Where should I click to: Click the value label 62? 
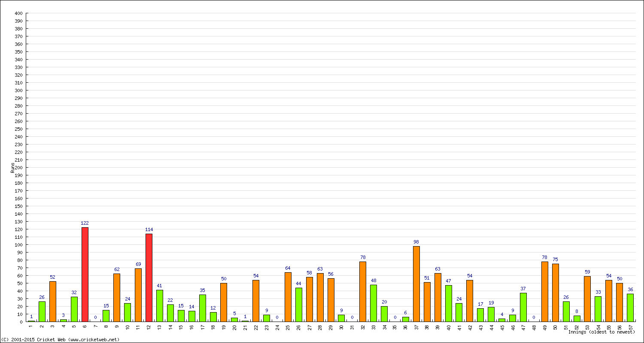(x=117, y=269)
